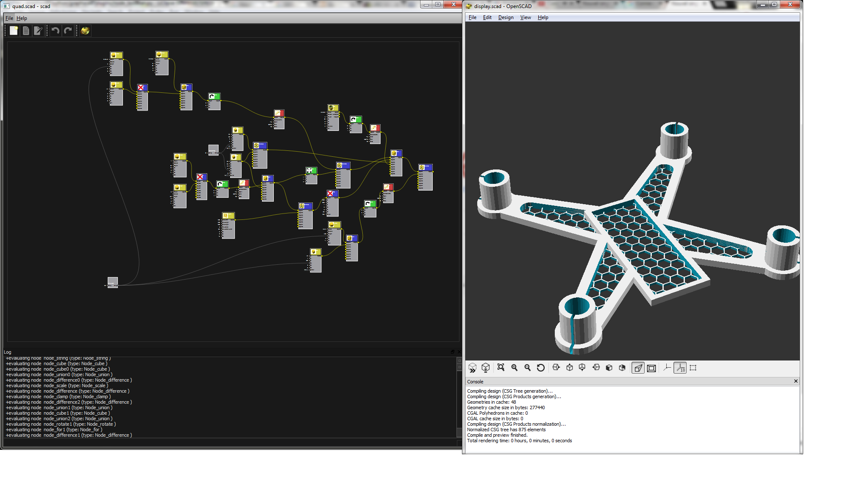The image size is (868, 488).
Task: Toggle Orthogonal projection mode
Action: click(x=651, y=368)
